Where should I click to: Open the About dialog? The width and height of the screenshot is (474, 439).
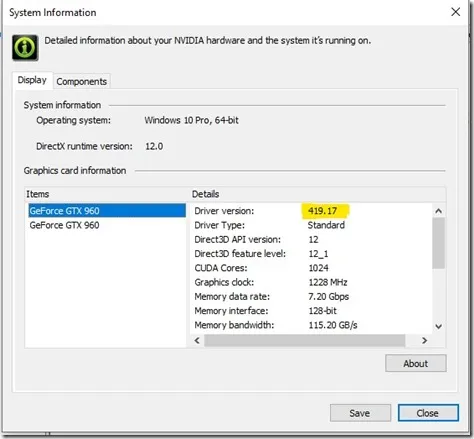point(416,363)
